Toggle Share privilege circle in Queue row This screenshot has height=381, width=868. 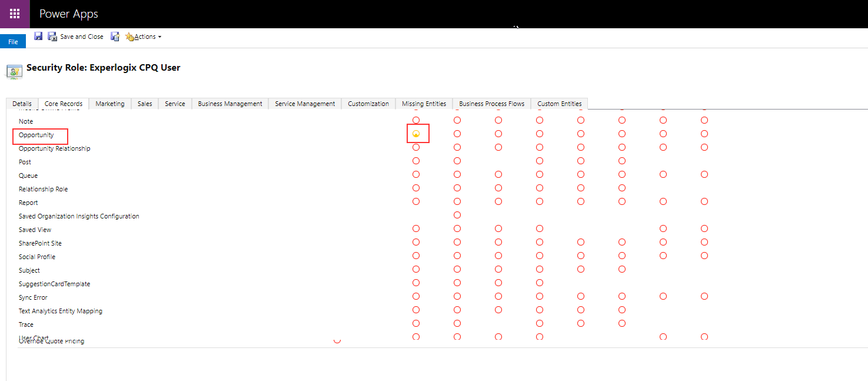tap(704, 174)
